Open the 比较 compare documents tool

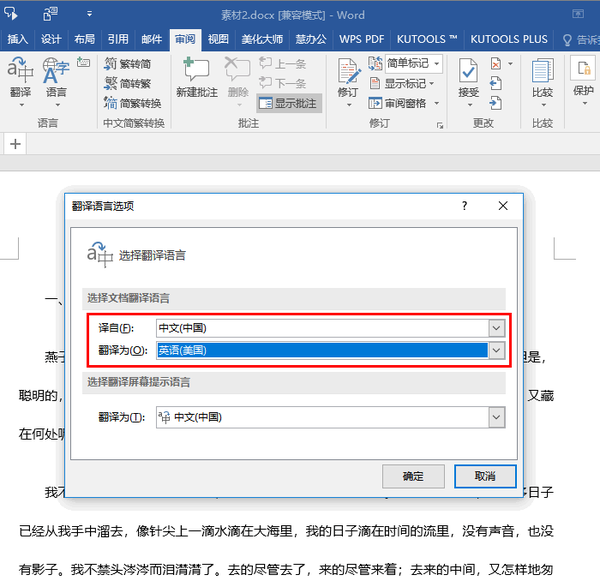click(x=542, y=78)
